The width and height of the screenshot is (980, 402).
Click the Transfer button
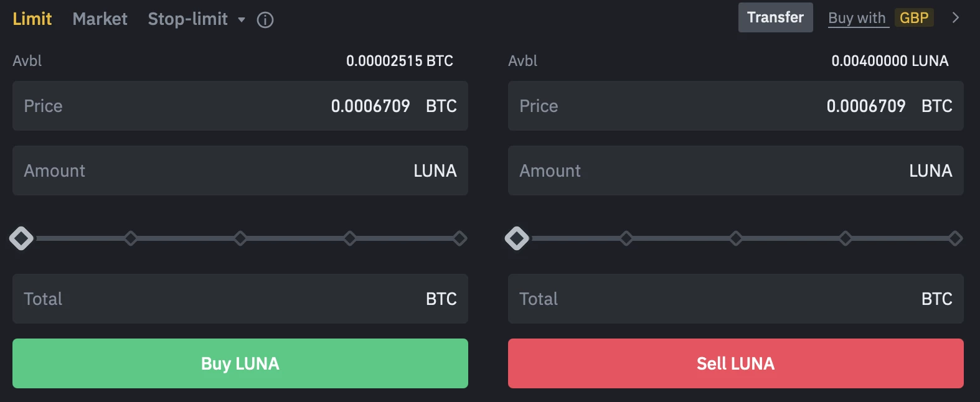point(775,17)
